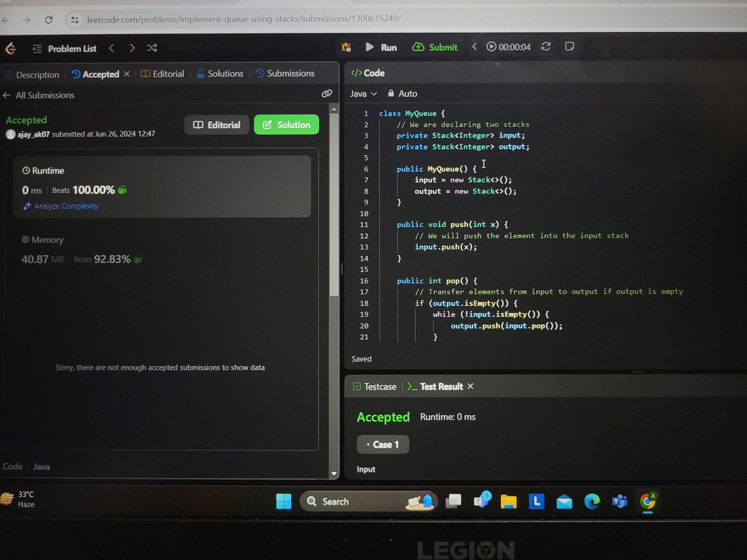Open Microsoft Edge from taskbar
This screenshot has width=747, height=560.
click(x=591, y=501)
